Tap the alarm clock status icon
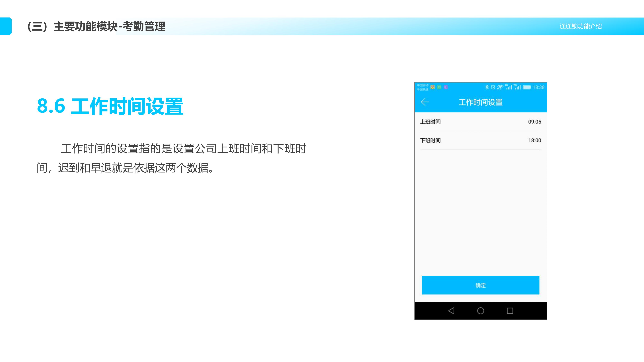The image size is (644, 362). click(x=493, y=87)
